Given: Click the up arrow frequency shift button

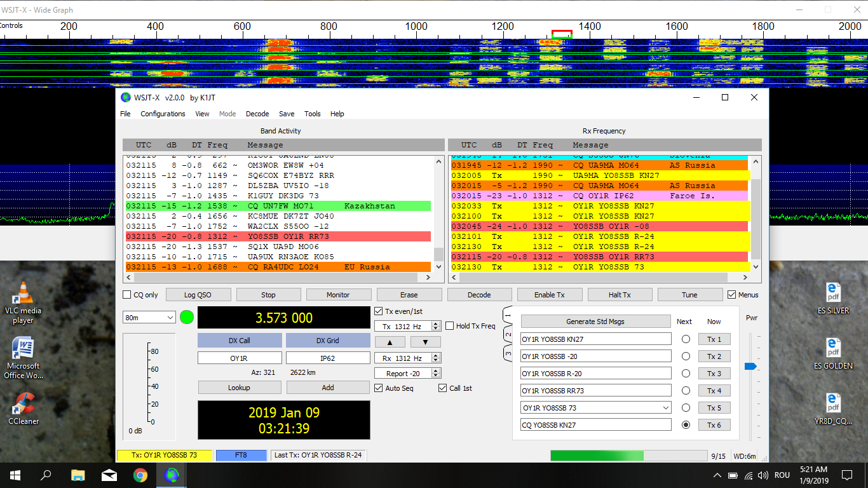Looking at the screenshot, I should 391,342.
